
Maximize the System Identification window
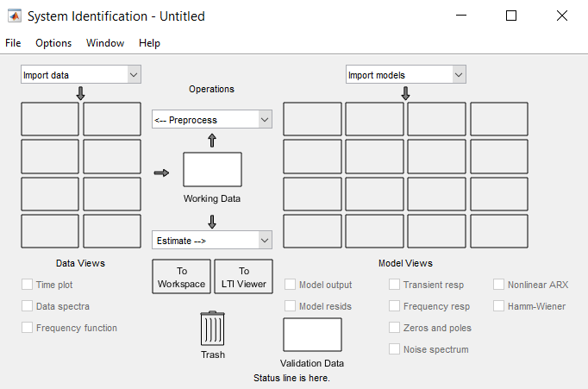click(511, 16)
